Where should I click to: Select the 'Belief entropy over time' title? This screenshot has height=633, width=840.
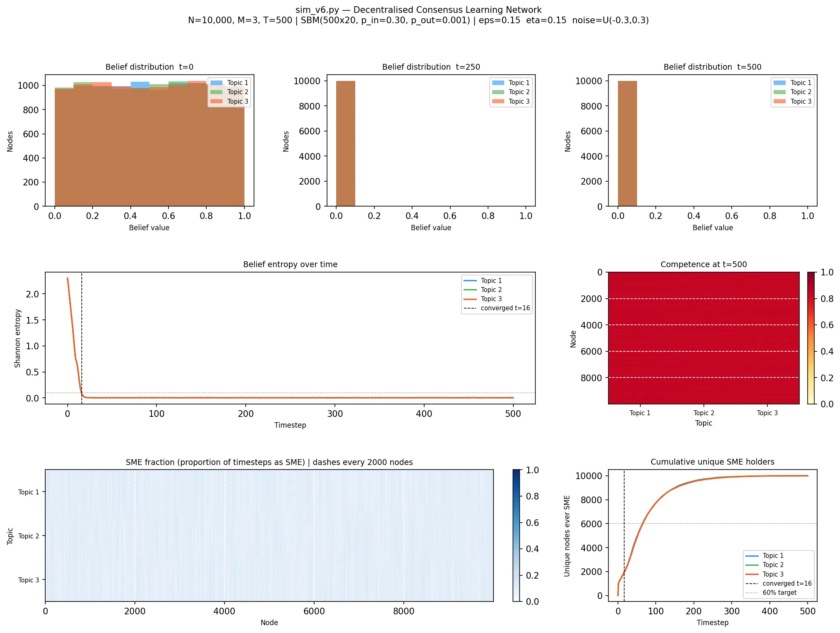pos(290,264)
